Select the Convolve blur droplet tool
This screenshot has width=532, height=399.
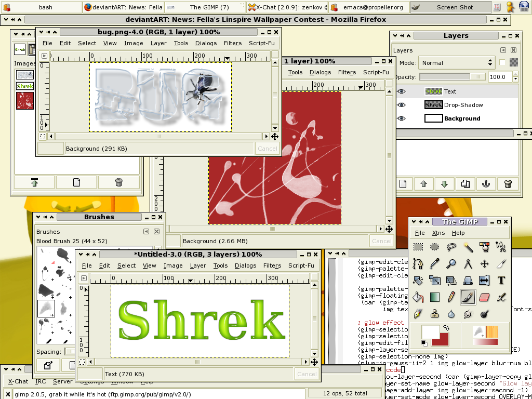point(451,314)
